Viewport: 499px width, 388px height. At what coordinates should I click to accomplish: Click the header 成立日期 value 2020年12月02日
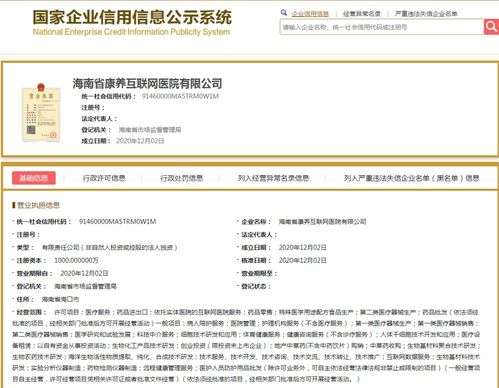coord(140,141)
